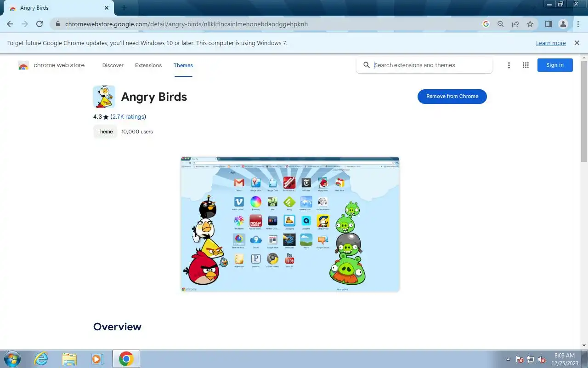
Task: Click the Google icon in address bar
Action: point(486,24)
